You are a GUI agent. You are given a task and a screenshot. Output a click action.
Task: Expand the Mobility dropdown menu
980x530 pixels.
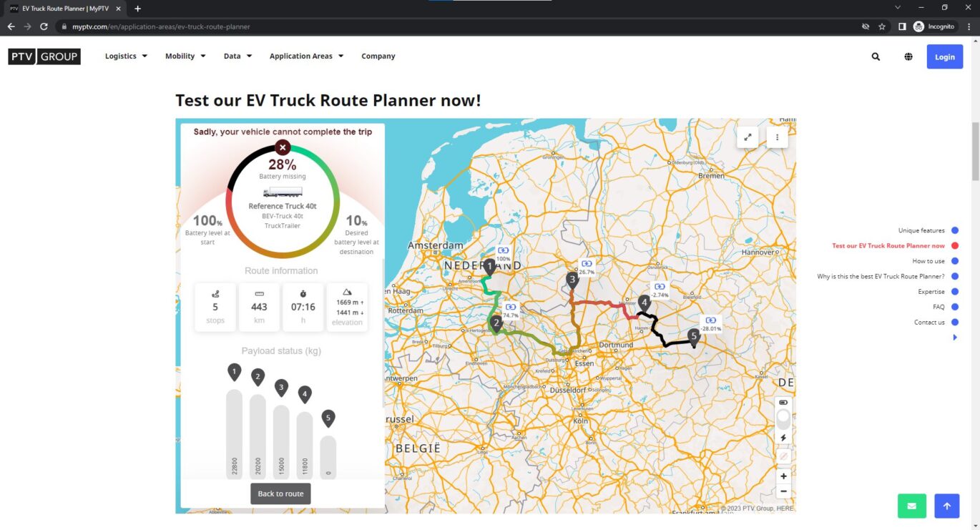pos(185,56)
